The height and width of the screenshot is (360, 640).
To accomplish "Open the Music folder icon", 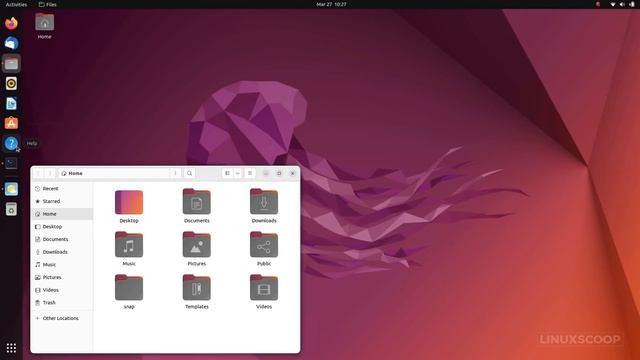I will [129, 249].
